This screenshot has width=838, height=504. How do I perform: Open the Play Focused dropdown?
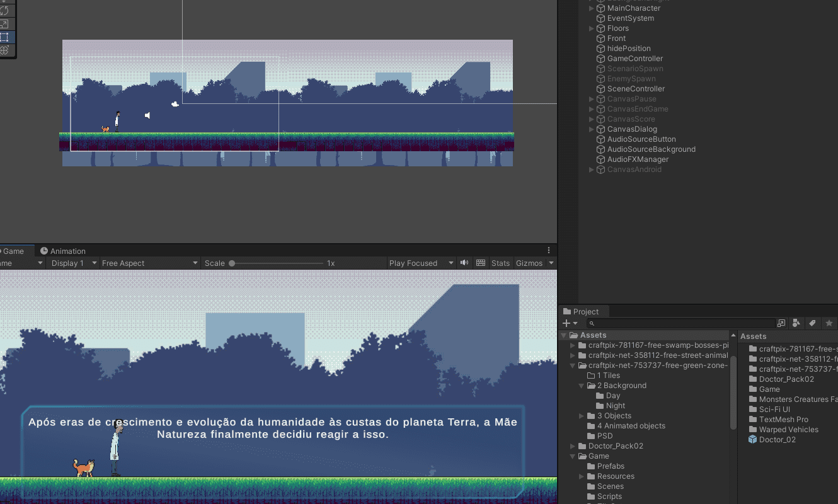(x=421, y=263)
